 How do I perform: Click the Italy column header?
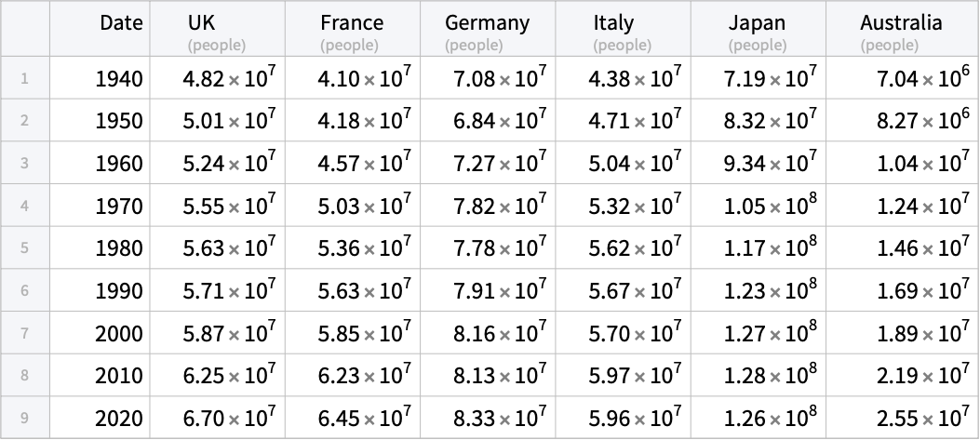624,29
